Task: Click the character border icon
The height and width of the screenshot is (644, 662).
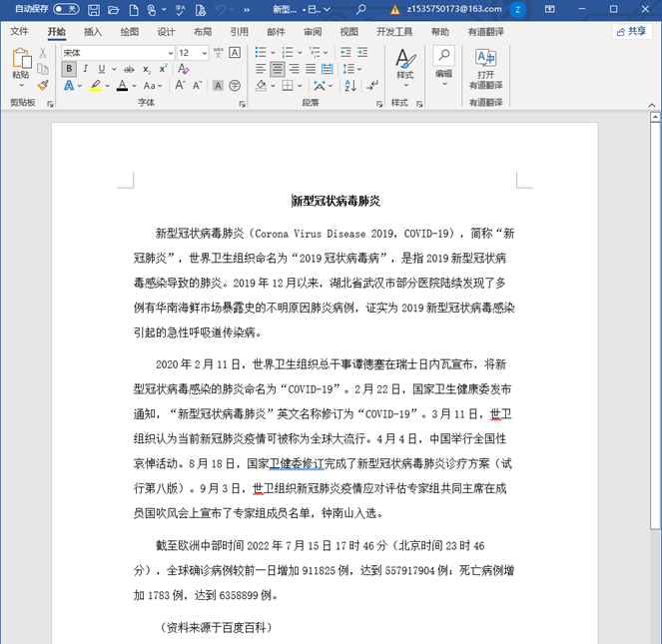Action: [x=235, y=52]
